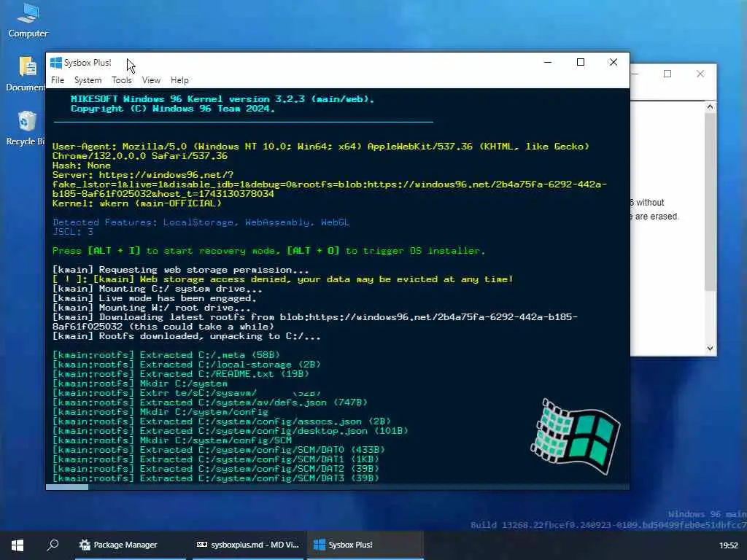Screen dimensions: 747x560
Task: Select the Recycle Bin desktop icon
Action: click(27, 128)
